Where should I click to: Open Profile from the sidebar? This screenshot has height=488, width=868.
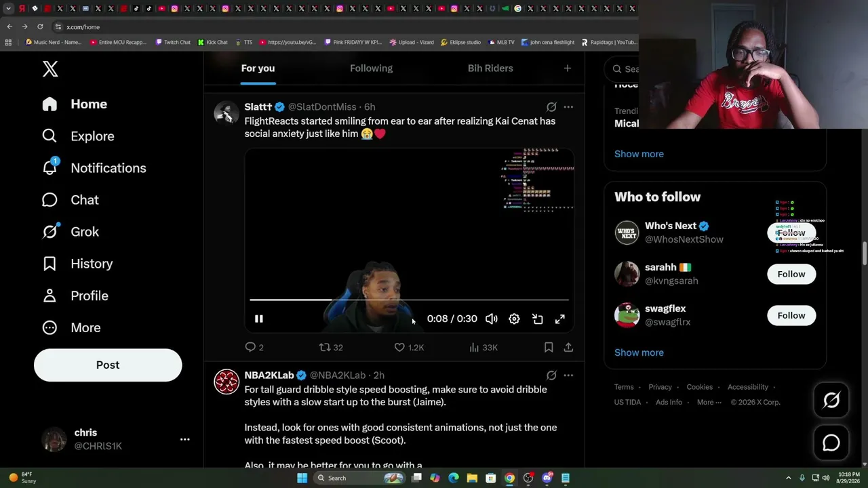tap(75, 296)
